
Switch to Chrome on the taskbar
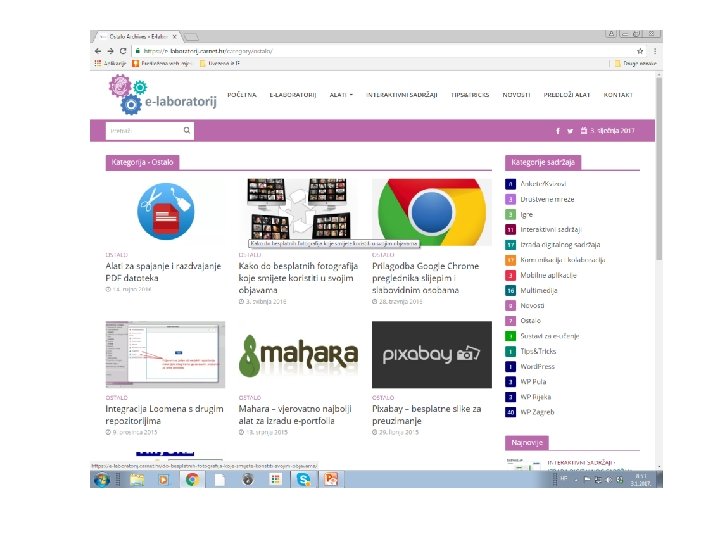pyautogui.click(x=192, y=480)
